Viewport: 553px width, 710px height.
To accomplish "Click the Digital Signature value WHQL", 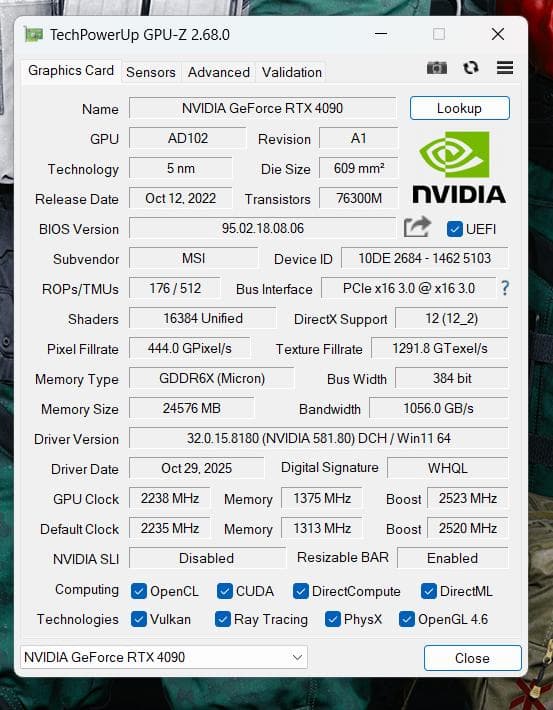I will (x=448, y=468).
